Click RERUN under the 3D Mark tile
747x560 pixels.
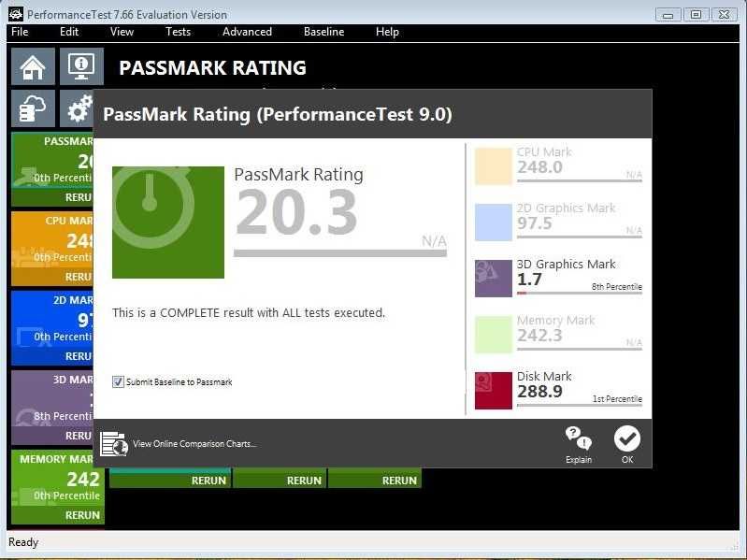pyautogui.click(x=52, y=437)
